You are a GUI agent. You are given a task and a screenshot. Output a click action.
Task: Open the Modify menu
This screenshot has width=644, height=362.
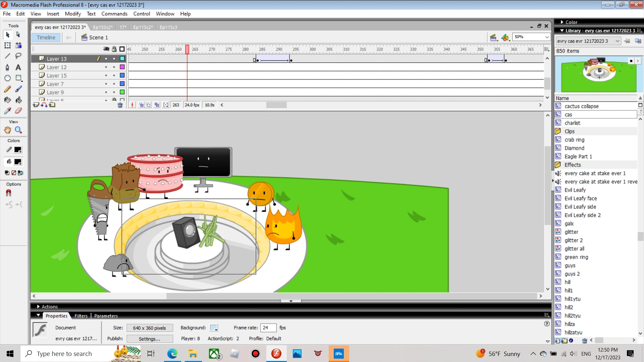[x=73, y=14]
